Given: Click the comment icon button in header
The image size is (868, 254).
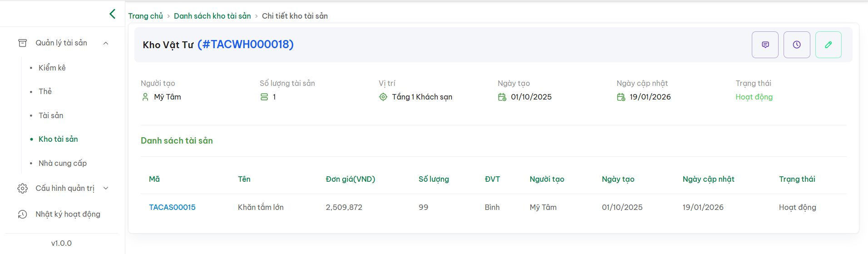Looking at the screenshot, I should [765, 45].
